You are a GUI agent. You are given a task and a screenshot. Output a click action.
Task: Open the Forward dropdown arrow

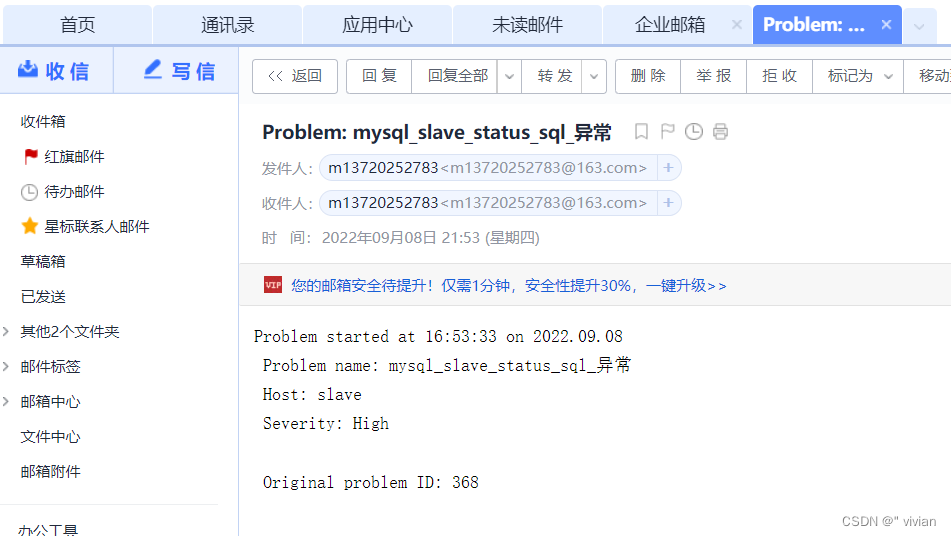pyautogui.click(x=594, y=76)
